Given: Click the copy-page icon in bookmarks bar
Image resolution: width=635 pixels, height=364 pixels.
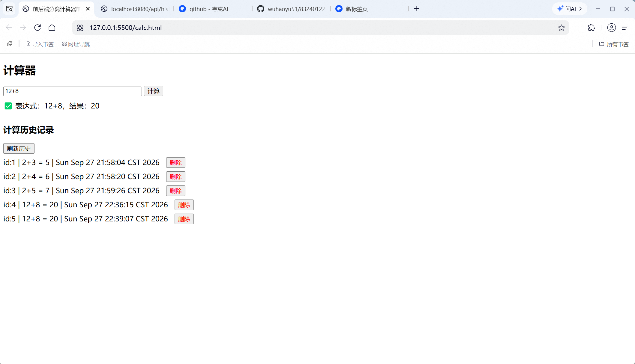Looking at the screenshot, I should [x=10, y=44].
